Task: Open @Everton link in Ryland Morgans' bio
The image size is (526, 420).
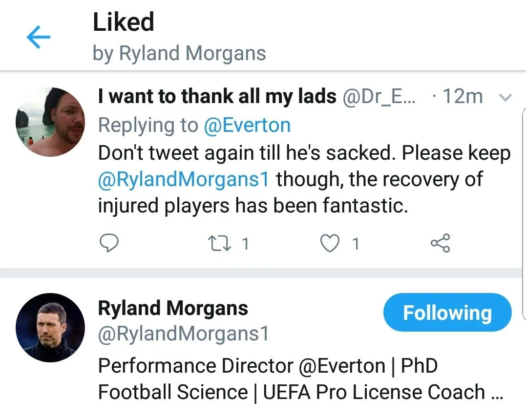Action: (x=341, y=366)
